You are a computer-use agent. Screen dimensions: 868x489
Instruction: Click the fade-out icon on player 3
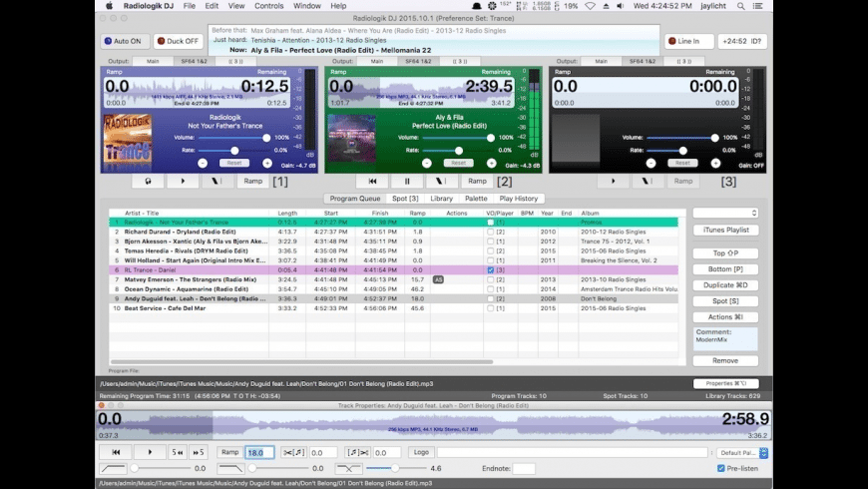pos(648,181)
